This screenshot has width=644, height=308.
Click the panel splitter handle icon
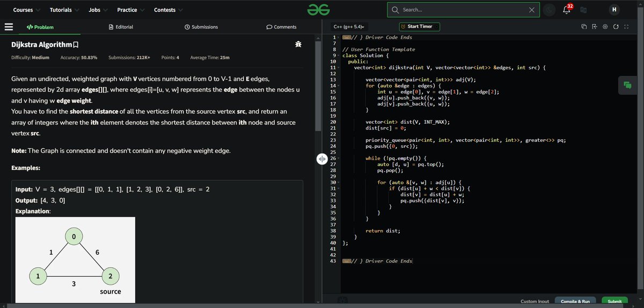(x=322, y=159)
